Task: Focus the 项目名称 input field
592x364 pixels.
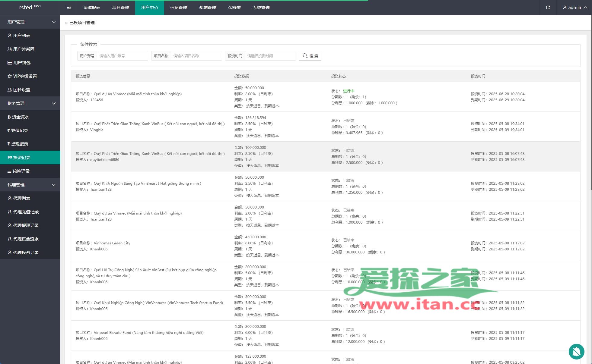Action: [x=196, y=56]
